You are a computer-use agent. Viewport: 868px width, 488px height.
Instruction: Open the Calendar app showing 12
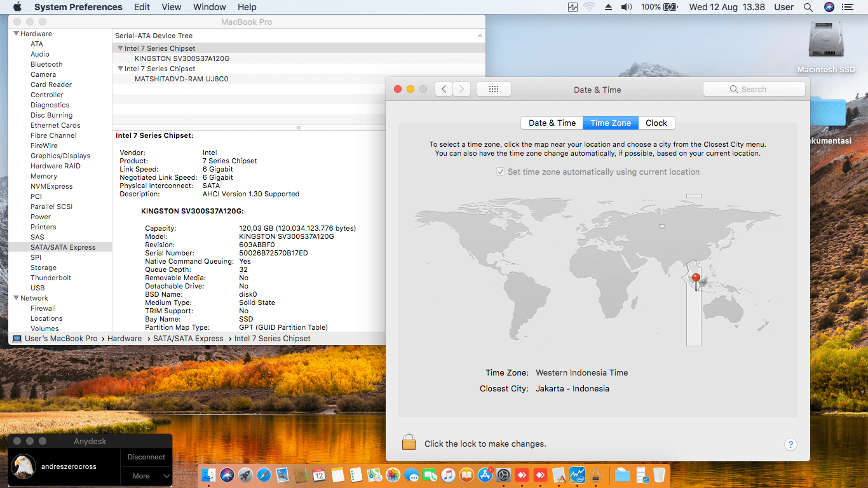pos(319,475)
